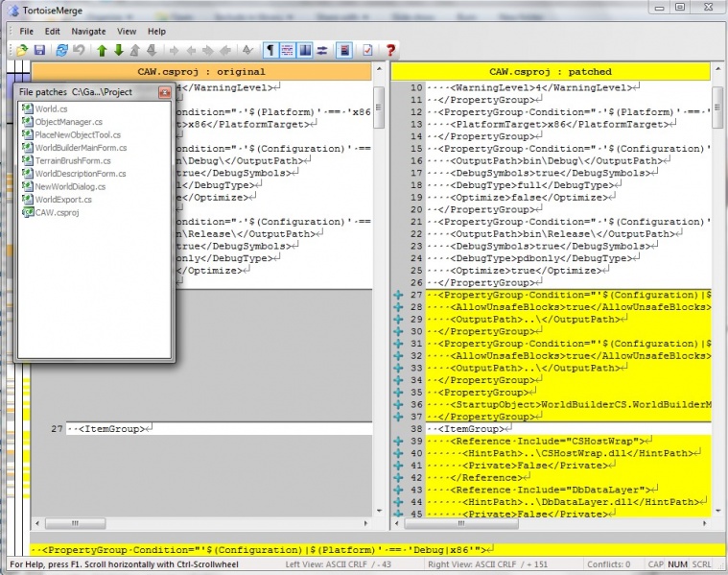Image resolution: width=728 pixels, height=575 pixels.
Task: Select WorldExport.cs in the patch list
Action: [x=63, y=200]
